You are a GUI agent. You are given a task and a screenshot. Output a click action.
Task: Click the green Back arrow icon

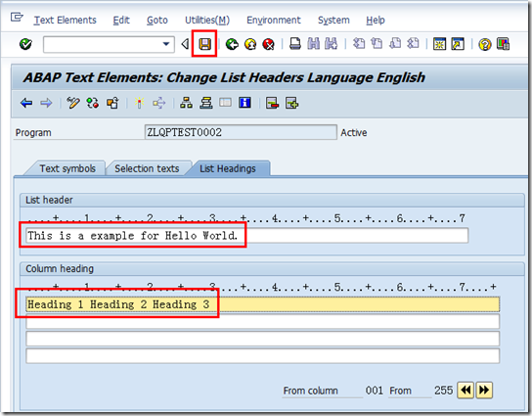(232, 44)
